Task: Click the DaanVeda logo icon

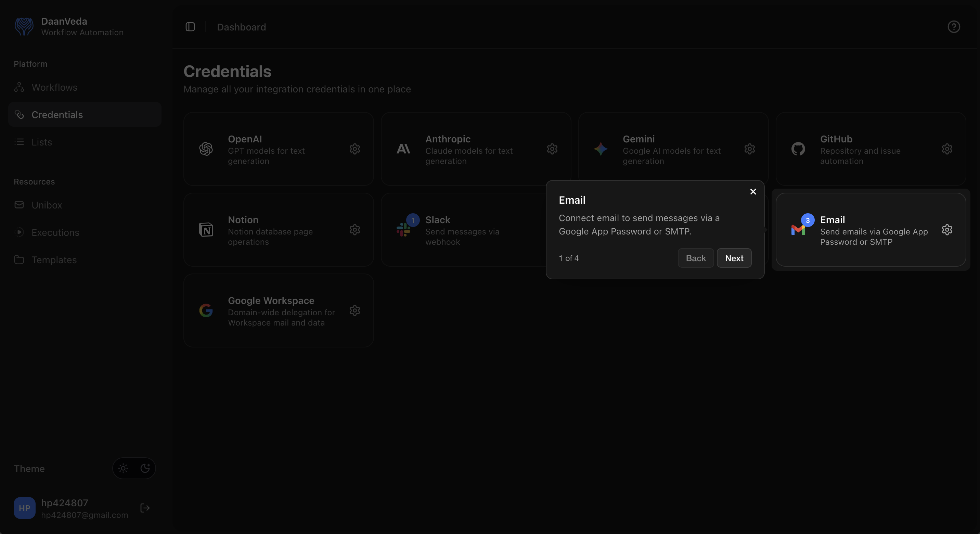Action: [24, 27]
